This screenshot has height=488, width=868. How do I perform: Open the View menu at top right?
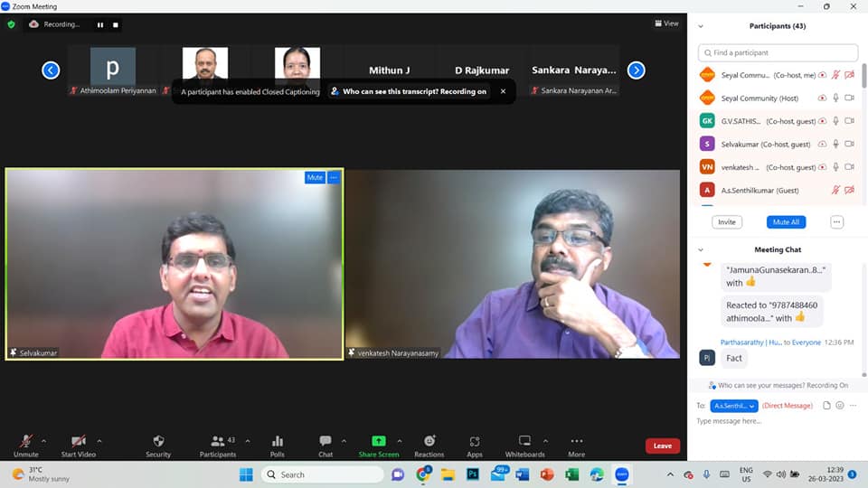point(666,23)
